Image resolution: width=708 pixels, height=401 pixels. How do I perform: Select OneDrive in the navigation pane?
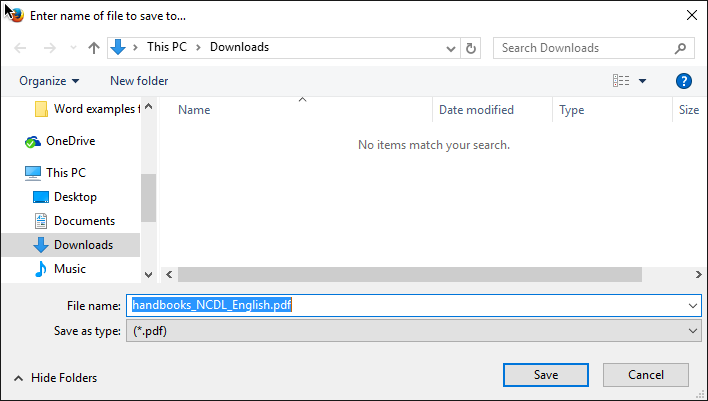pyautogui.click(x=70, y=141)
